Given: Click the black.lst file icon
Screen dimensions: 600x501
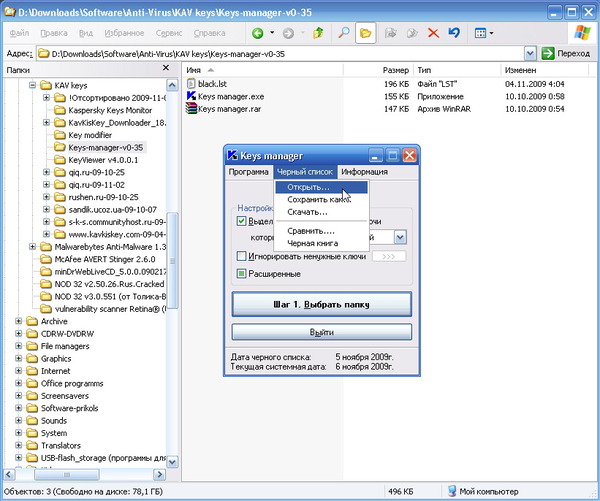Looking at the screenshot, I should [191, 83].
